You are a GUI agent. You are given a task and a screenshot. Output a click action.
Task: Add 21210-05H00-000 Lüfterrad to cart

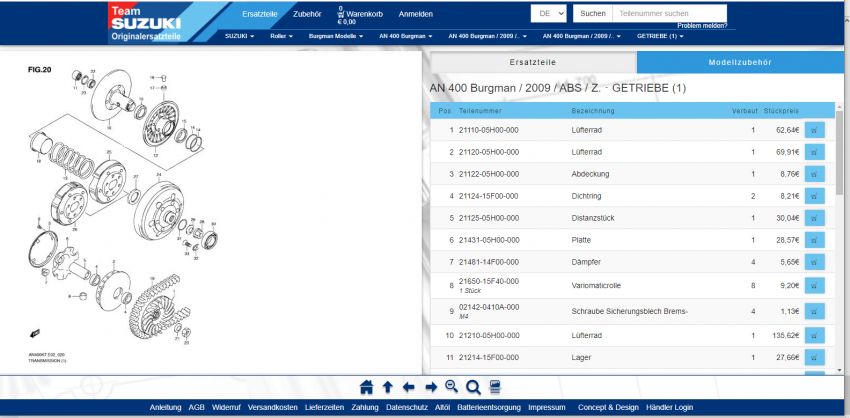(x=814, y=336)
